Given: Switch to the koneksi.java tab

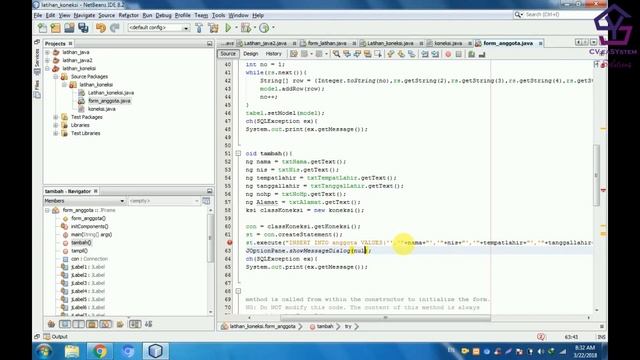Looking at the screenshot, I should point(448,43).
